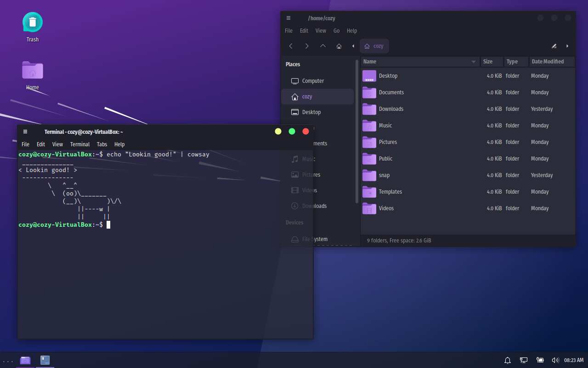
Task: Click the cozy path breadcrumb button
Action: coord(374,46)
